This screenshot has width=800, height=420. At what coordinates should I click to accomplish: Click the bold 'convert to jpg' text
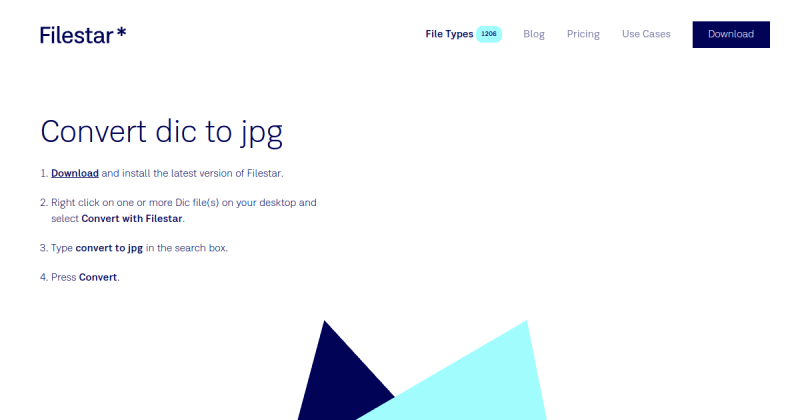[109, 248]
